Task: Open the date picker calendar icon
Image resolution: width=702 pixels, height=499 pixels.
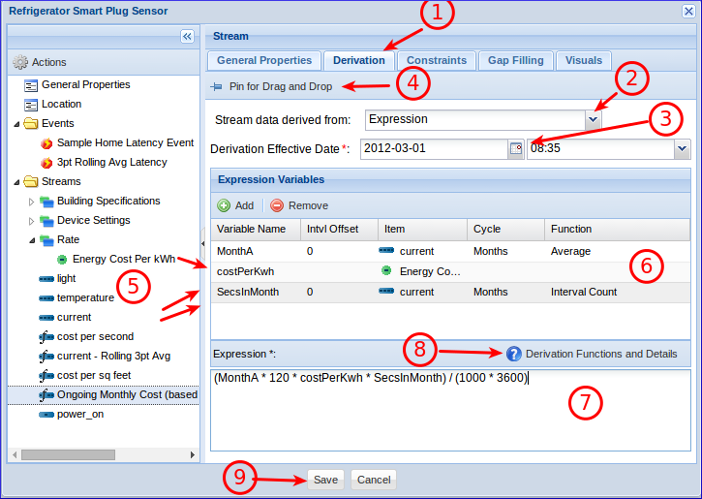Action: click(516, 148)
